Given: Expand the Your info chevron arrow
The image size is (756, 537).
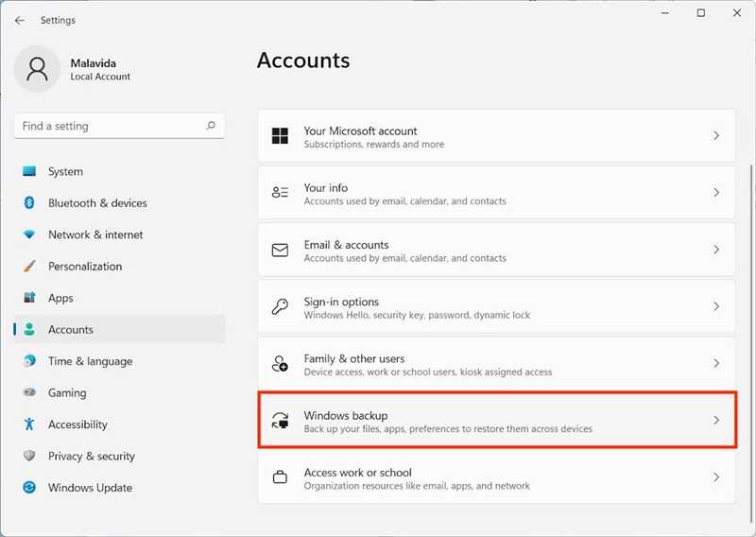Looking at the screenshot, I should pyautogui.click(x=716, y=193).
